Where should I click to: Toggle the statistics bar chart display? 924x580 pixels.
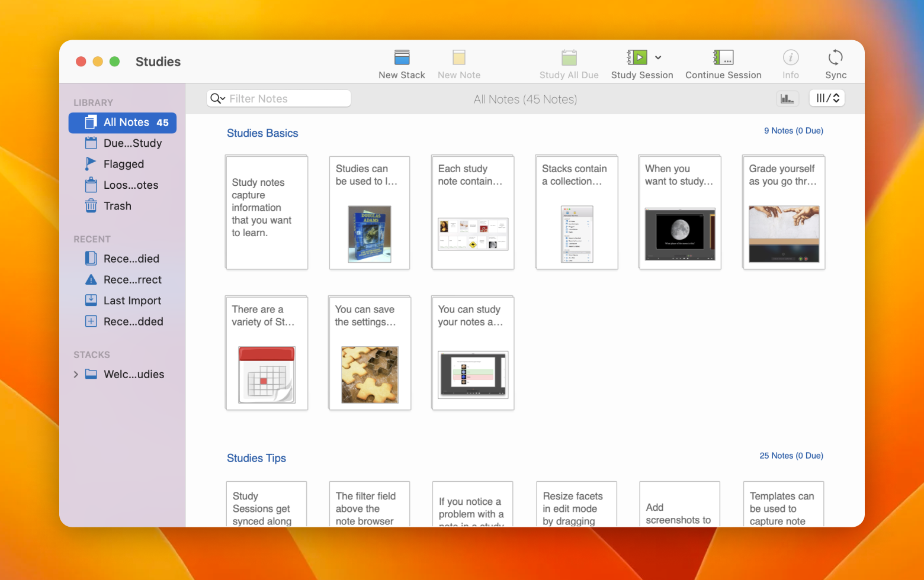tap(788, 98)
